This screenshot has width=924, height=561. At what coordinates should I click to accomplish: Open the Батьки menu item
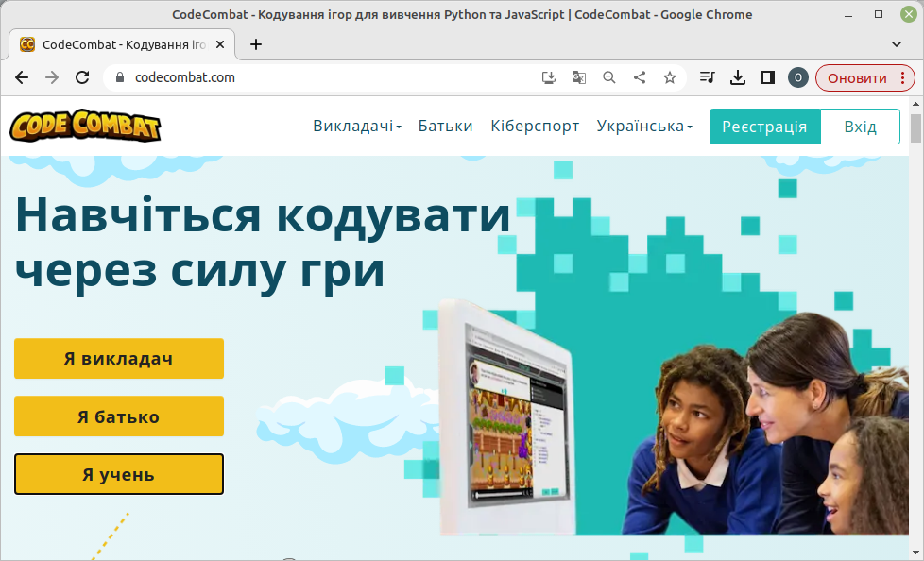(446, 127)
